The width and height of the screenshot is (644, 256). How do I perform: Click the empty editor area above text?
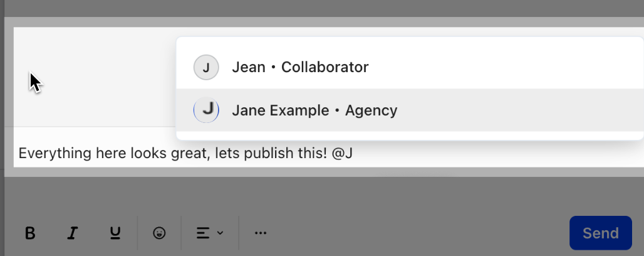tap(95, 77)
